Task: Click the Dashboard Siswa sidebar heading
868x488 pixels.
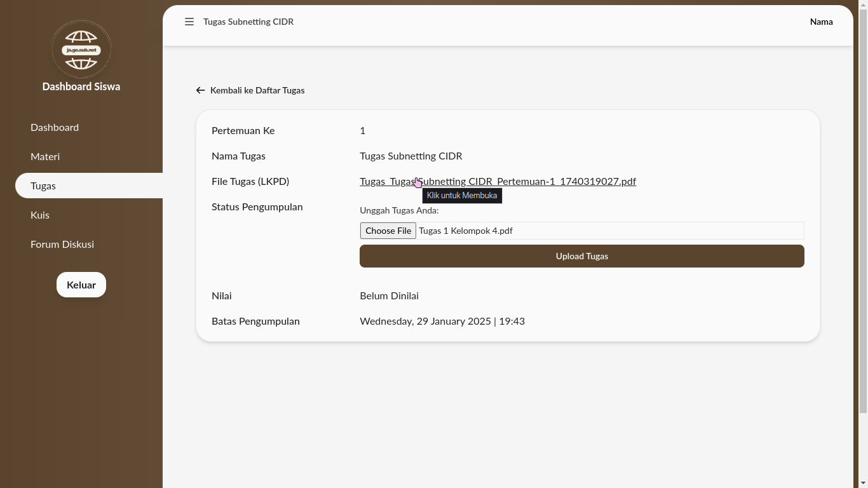Action: tap(81, 86)
